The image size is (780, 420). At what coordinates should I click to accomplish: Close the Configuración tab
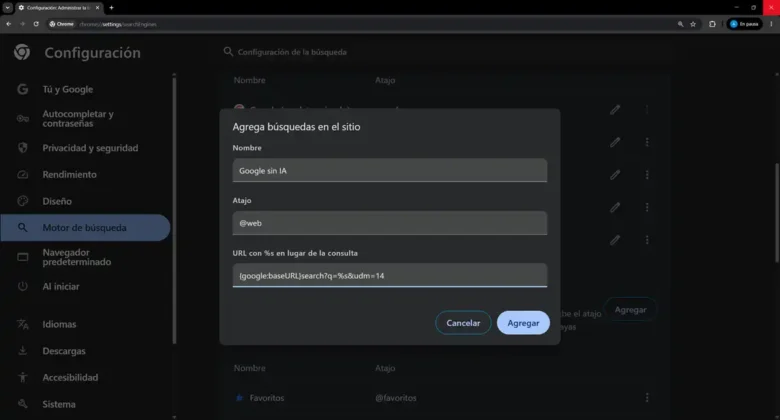click(98, 7)
